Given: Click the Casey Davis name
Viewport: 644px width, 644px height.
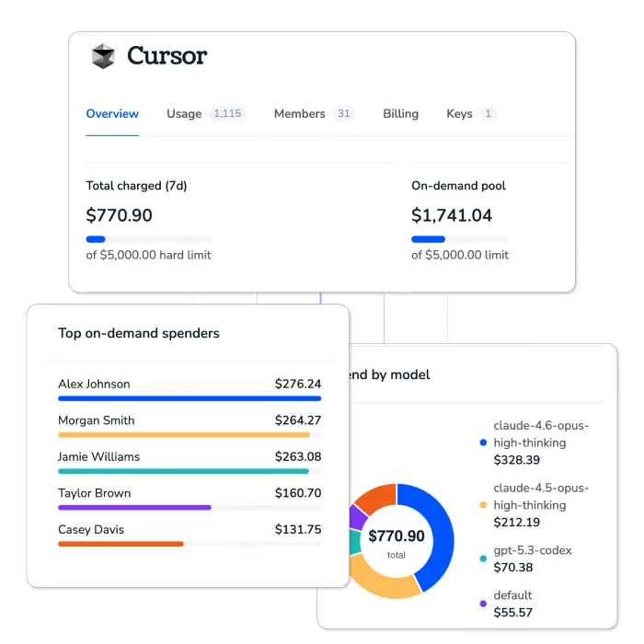Looking at the screenshot, I should point(91,529).
